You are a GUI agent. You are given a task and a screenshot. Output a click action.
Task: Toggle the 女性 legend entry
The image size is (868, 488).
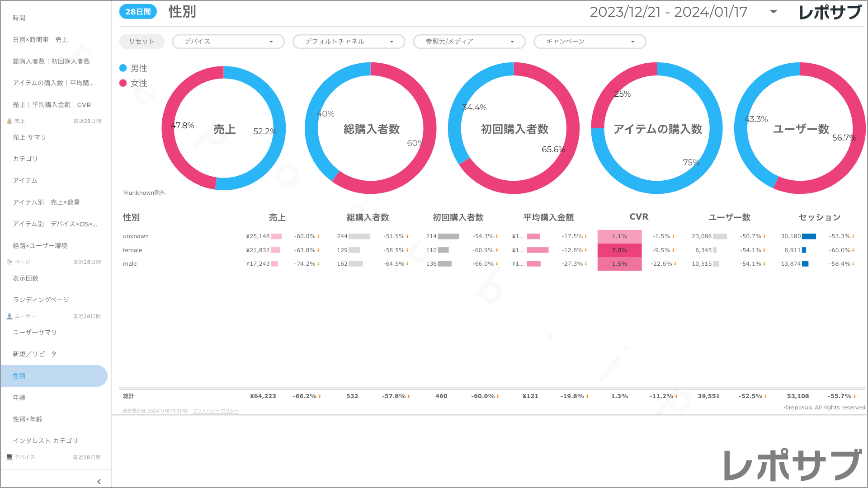tap(134, 83)
